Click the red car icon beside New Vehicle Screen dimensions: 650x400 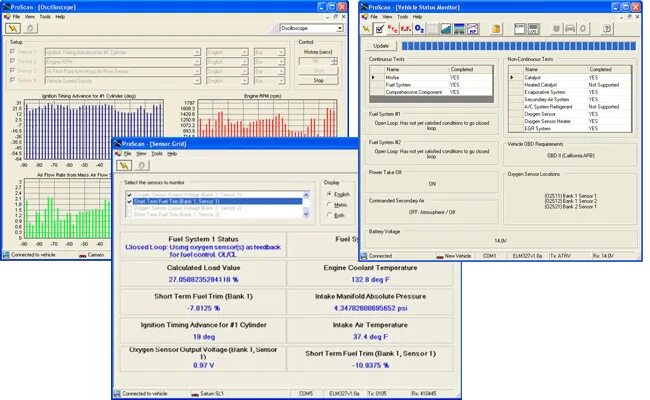[439, 256]
